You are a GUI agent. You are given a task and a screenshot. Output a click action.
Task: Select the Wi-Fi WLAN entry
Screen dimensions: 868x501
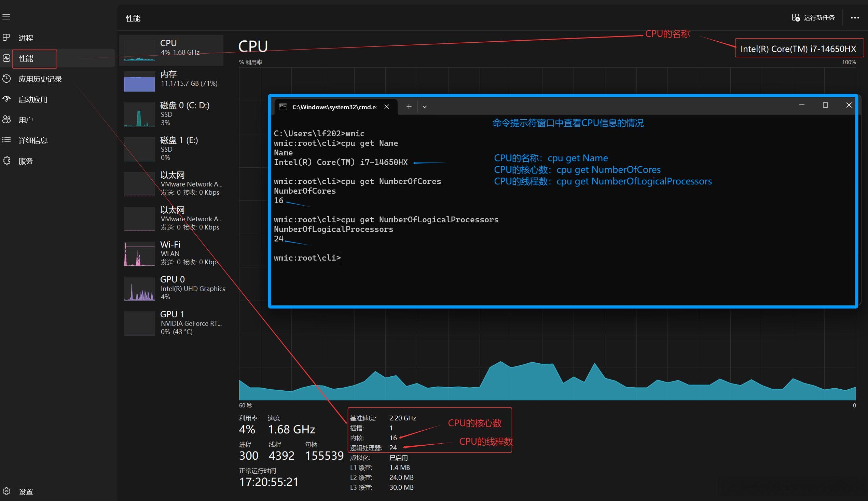point(171,253)
